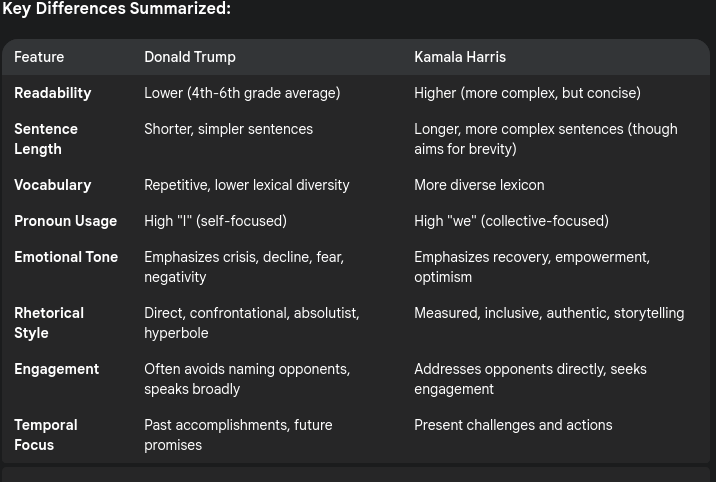
Task: Click the 'High "we" (collective-focused)' cell
Action: pyautogui.click(x=511, y=221)
